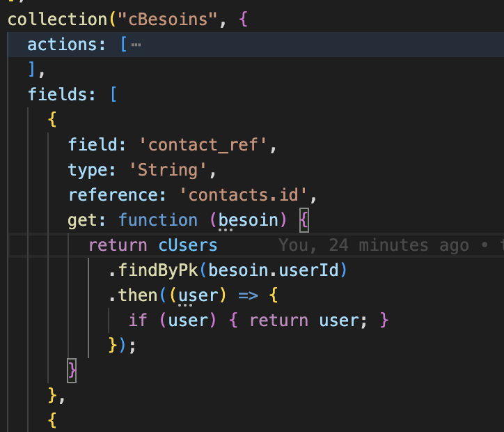Place cursor on the fields property key
Image resolution: width=504 pixels, height=432 pixels.
tap(58, 94)
